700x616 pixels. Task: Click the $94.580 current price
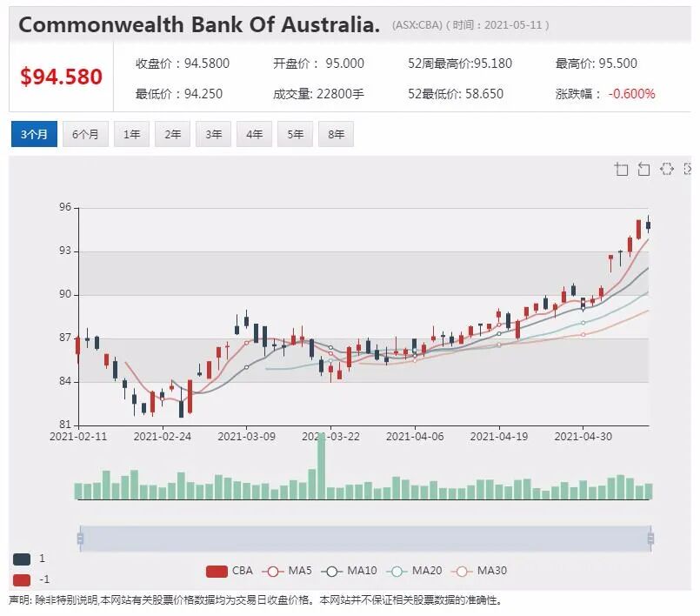click(x=61, y=77)
